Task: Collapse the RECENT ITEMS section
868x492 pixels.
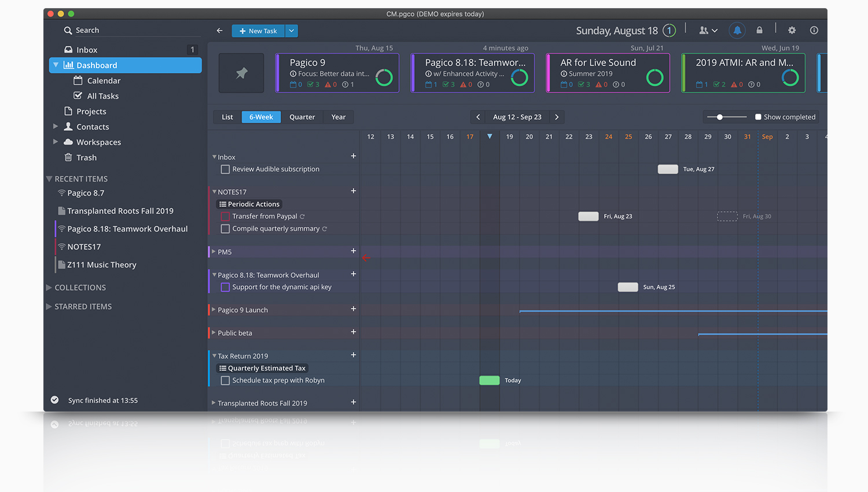Action: click(49, 179)
